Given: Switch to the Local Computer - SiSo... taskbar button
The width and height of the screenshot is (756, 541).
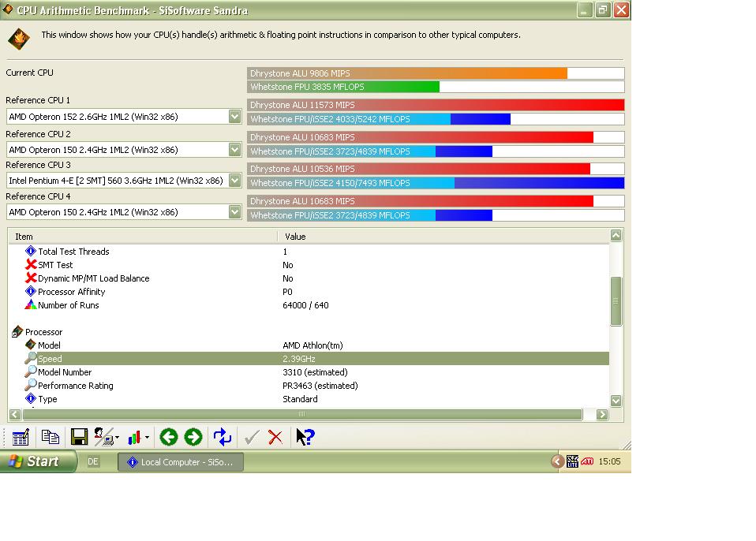Looking at the screenshot, I should pos(181,462).
